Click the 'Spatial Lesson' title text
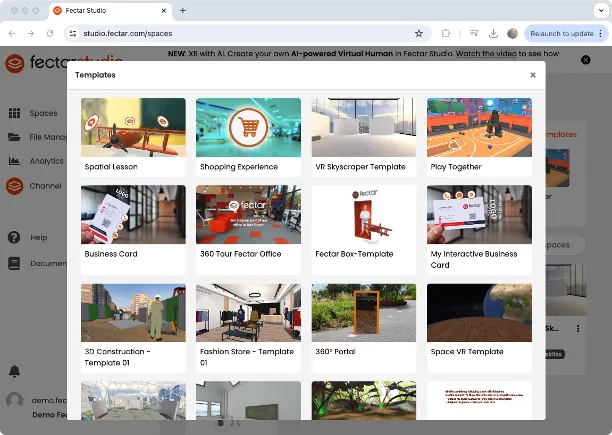Image resolution: width=612 pixels, height=435 pixels. (111, 167)
